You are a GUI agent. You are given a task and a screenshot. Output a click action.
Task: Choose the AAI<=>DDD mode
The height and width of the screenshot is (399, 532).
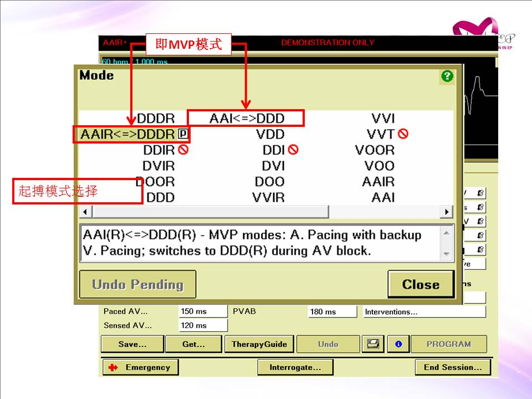(247, 119)
